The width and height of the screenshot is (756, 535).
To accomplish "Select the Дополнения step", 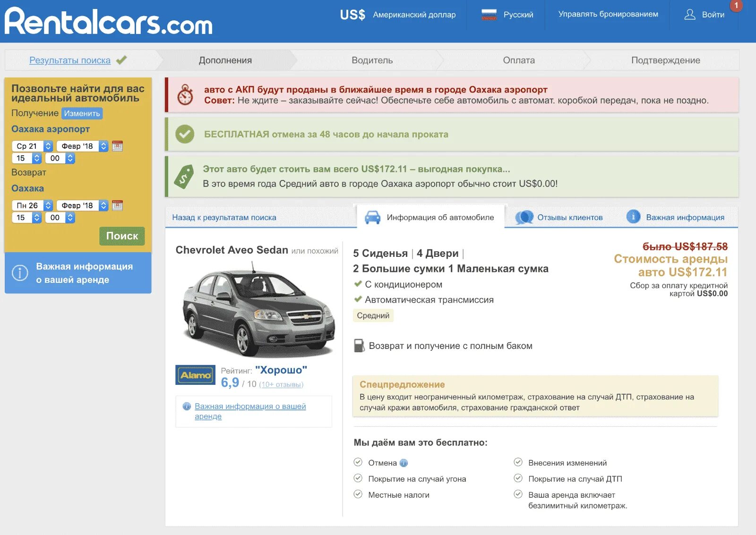I will point(225,60).
